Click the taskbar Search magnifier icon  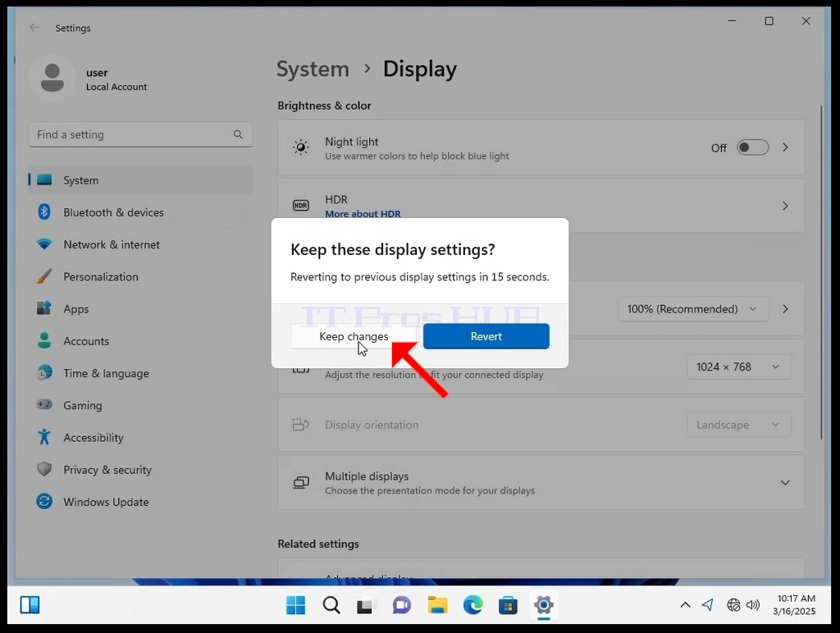(331, 605)
